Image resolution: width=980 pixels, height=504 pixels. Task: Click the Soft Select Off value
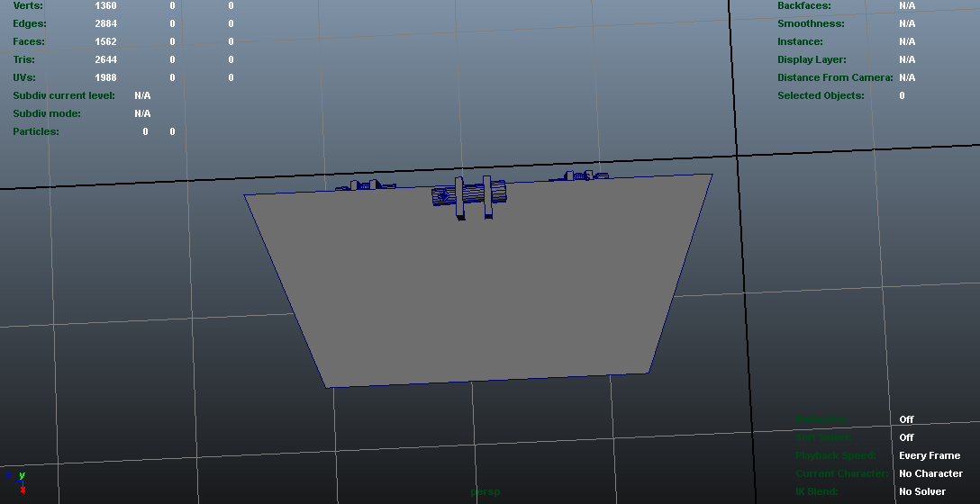point(906,437)
